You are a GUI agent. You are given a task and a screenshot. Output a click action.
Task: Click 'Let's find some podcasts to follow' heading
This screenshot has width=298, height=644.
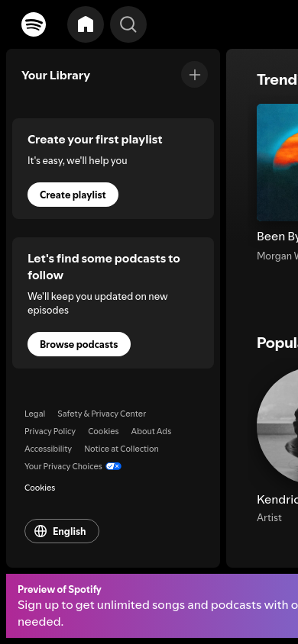coord(104,266)
